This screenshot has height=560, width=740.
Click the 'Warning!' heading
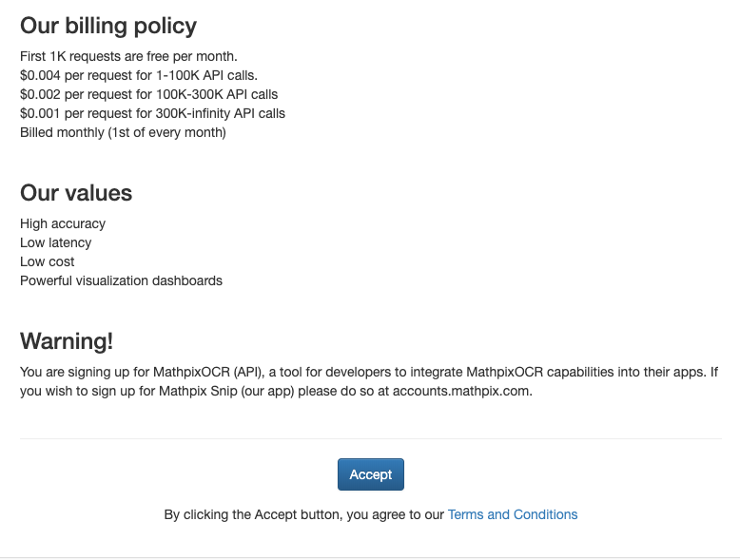(x=67, y=341)
